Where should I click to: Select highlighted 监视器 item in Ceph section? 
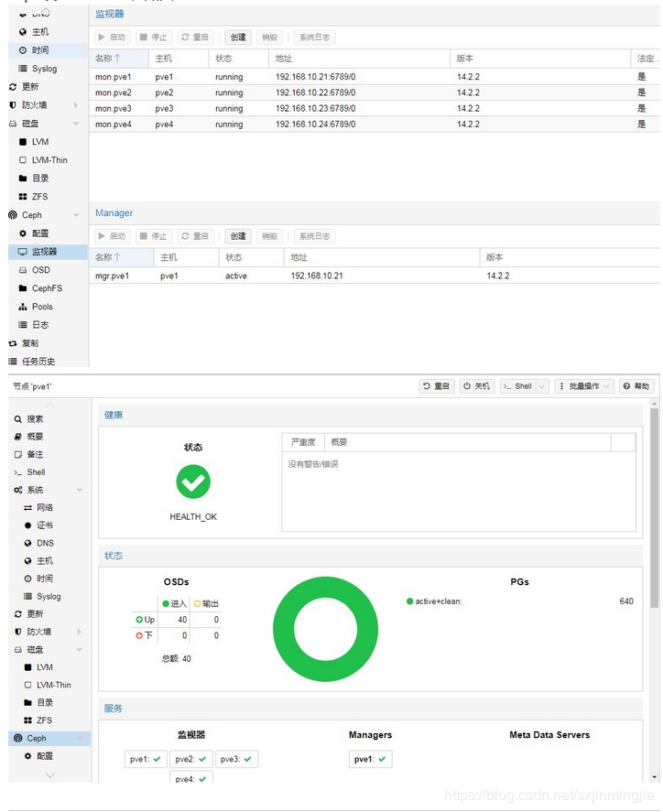48,252
